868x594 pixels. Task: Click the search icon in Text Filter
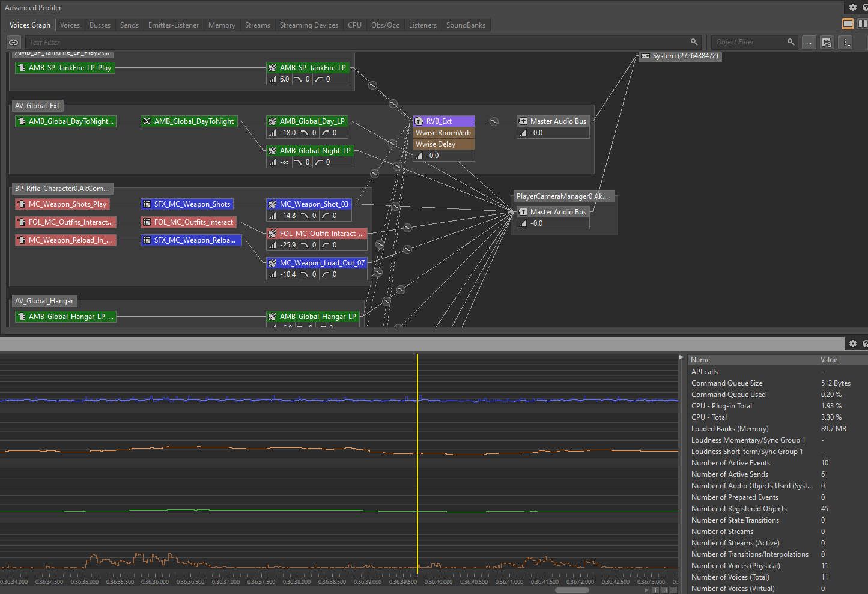point(694,42)
